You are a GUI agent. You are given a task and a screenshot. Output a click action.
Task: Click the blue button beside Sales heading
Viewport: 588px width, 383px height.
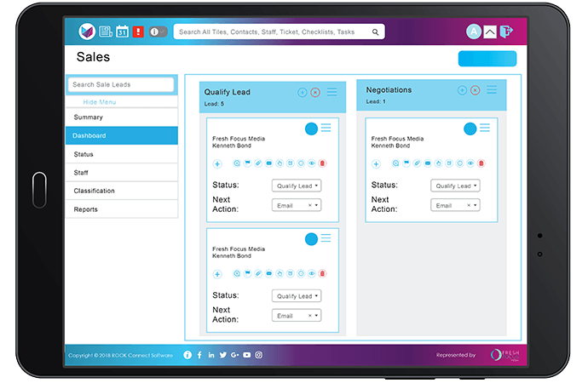click(487, 59)
